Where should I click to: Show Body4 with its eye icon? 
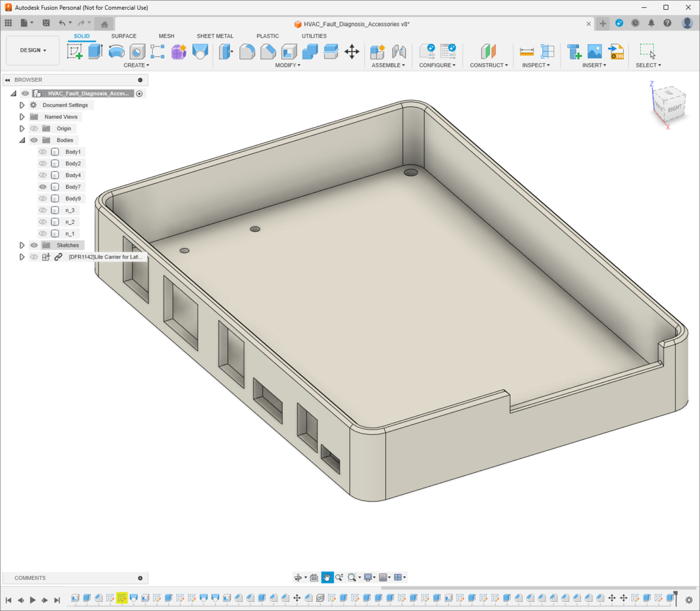[x=43, y=175]
